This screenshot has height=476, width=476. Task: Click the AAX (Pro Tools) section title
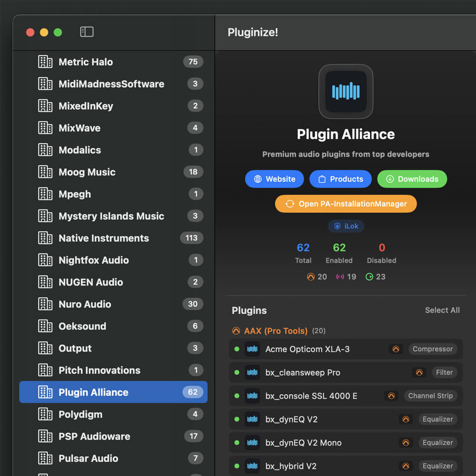pos(276,331)
